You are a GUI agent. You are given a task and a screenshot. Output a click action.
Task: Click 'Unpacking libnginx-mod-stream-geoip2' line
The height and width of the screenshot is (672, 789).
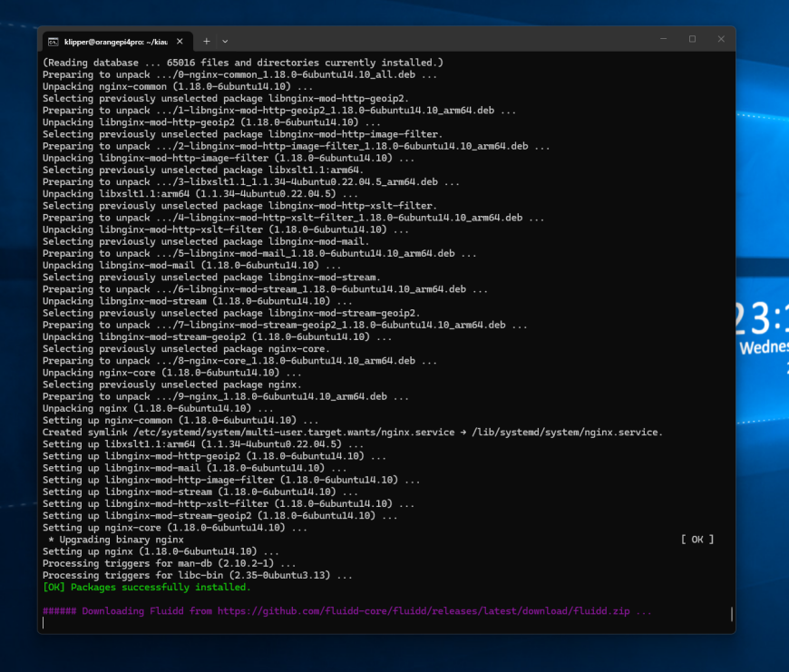[x=217, y=337]
